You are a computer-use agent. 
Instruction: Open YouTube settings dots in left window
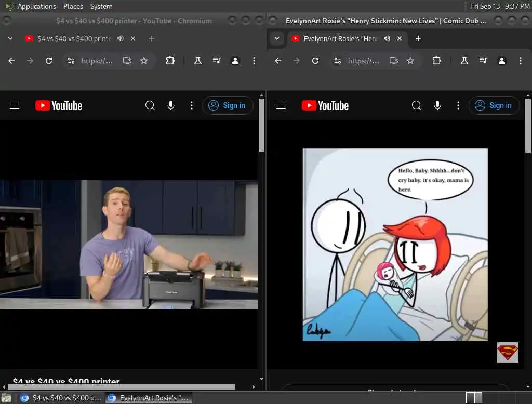point(192,105)
